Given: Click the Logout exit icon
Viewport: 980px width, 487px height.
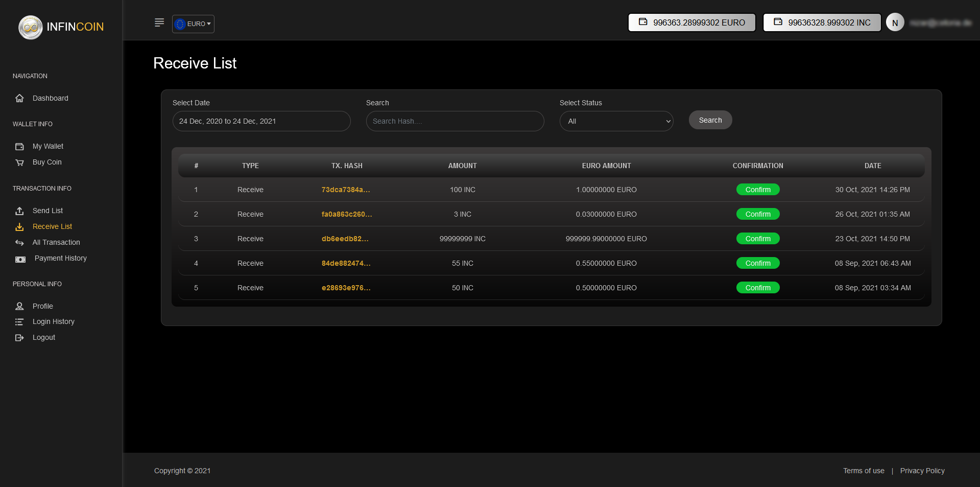Looking at the screenshot, I should click(x=19, y=338).
